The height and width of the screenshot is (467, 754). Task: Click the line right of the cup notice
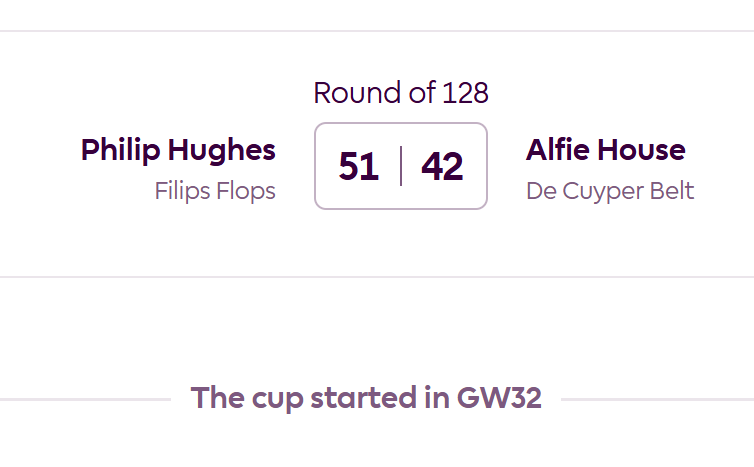click(x=656, y=399)
